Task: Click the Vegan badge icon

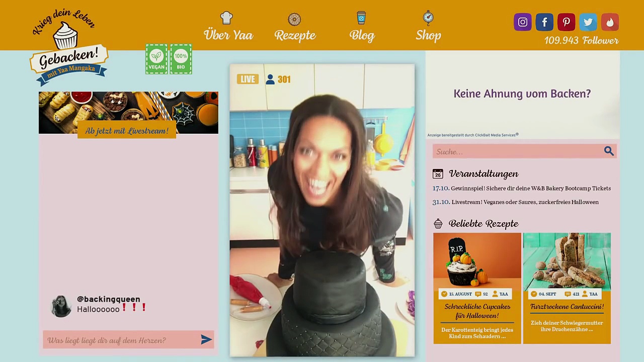Action: point(156,59)
